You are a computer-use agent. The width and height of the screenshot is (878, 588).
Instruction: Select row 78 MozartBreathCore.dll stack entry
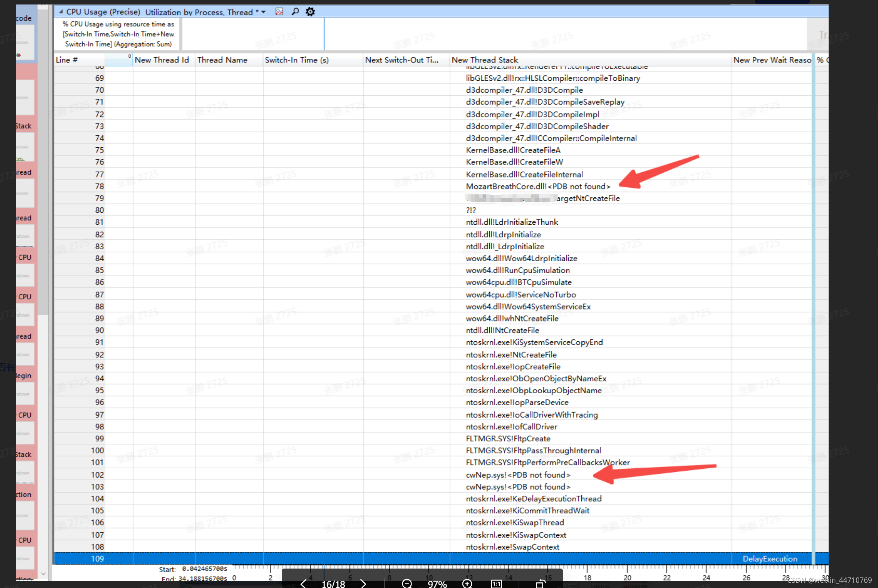538,187
